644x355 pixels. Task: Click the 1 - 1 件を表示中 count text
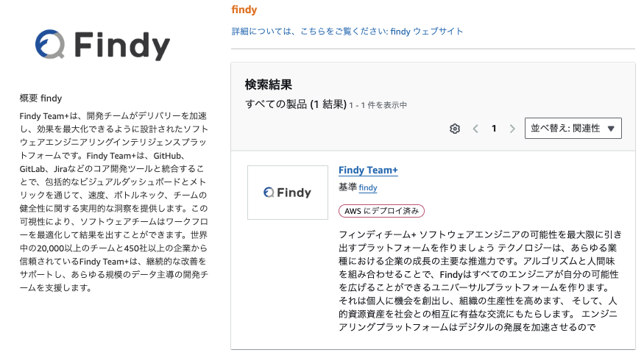378,105
